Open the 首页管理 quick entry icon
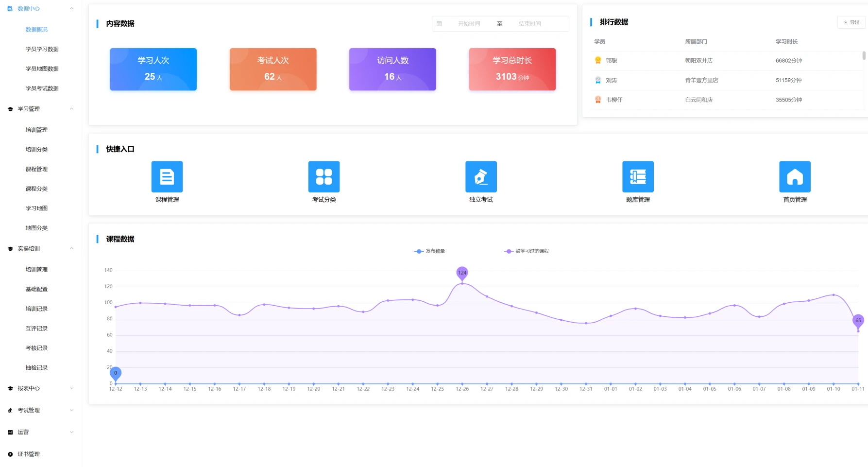This screenshot has width=868, height=467. (795, 176)
